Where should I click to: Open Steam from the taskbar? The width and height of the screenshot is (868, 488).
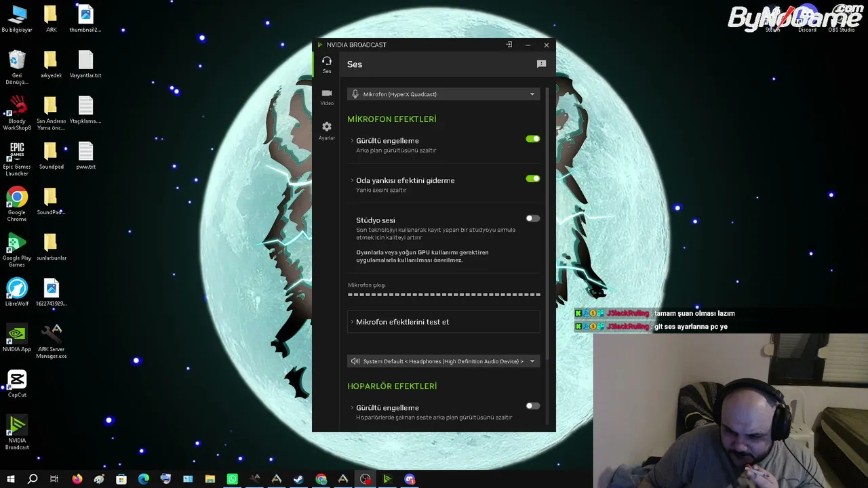(298, 479)
